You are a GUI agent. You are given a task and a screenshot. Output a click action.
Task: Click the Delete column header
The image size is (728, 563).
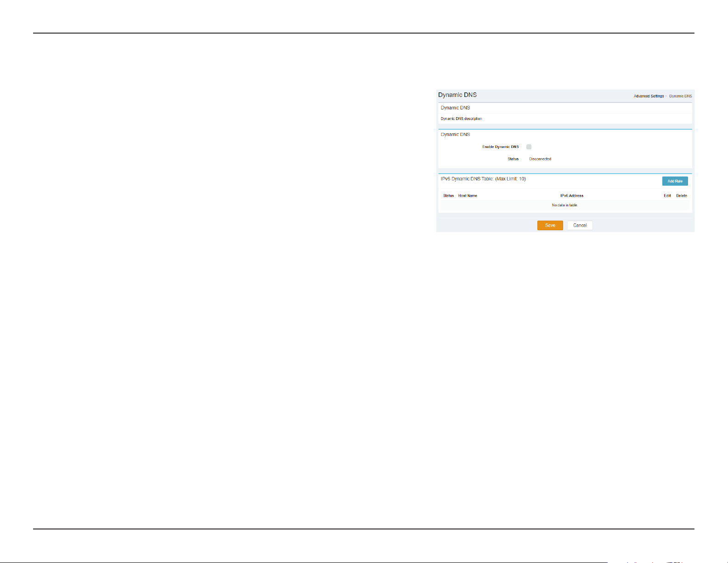(682, 196)
